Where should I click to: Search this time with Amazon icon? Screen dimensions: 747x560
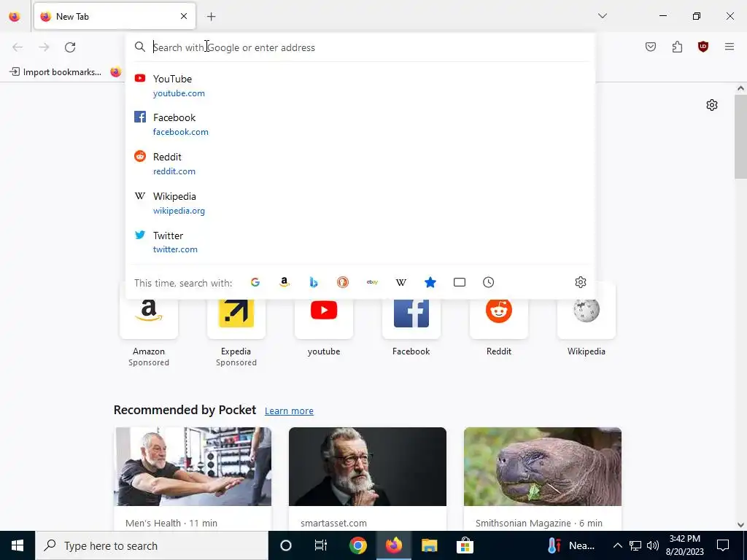click(285, 282)
